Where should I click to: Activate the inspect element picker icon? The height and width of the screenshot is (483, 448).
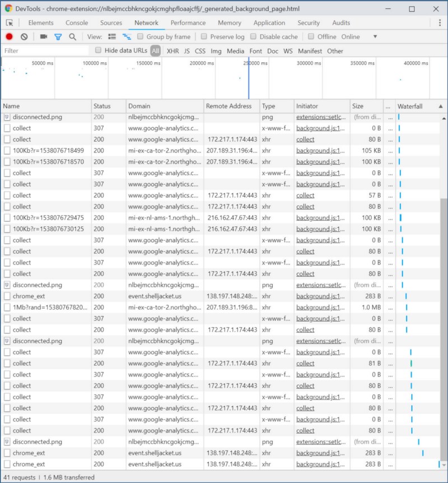click(10, 23)
